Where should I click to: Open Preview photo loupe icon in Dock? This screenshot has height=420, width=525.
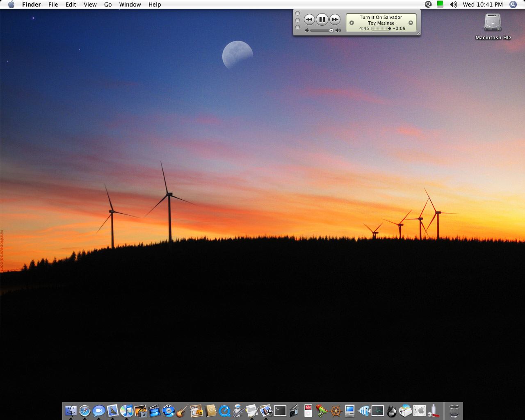[266, 411]
